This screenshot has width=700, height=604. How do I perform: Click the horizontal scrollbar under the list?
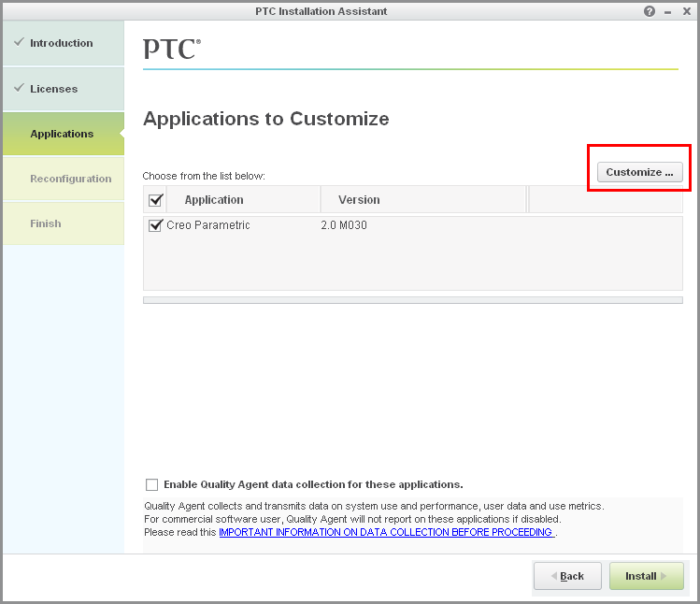point(413,300)
